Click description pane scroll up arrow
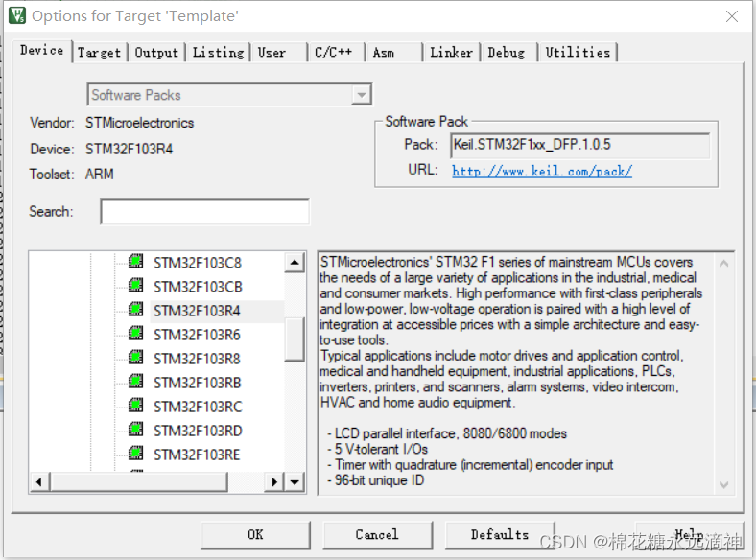Screen dimensions: 756x560 pyautogui.click(x=723, y=263)
